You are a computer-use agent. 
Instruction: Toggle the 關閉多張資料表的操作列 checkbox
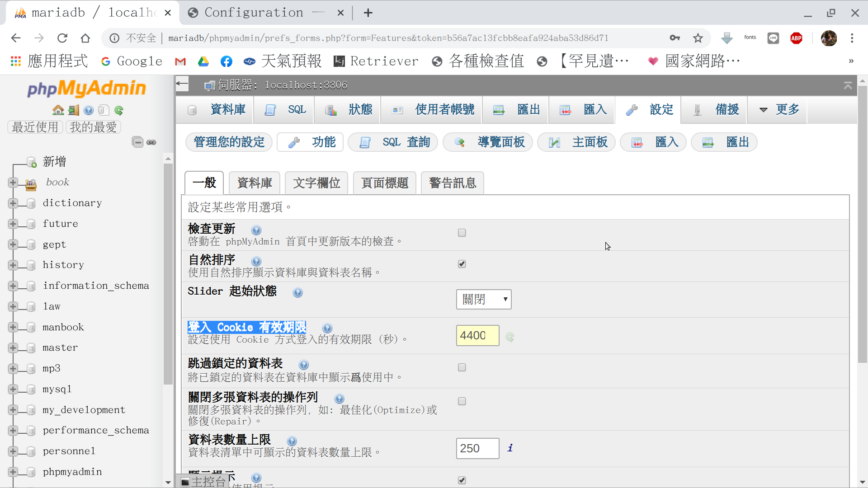click(462, 401)
